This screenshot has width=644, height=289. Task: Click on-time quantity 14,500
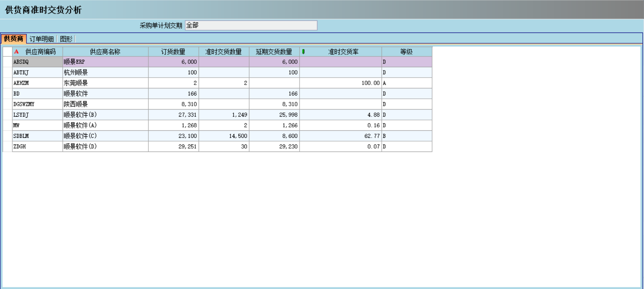(224, 136)
